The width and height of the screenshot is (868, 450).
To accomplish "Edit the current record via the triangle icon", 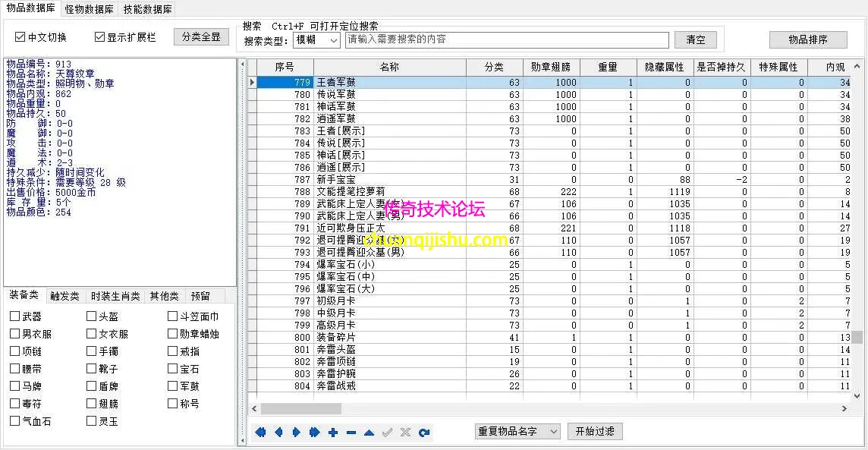I will [369, 432].
